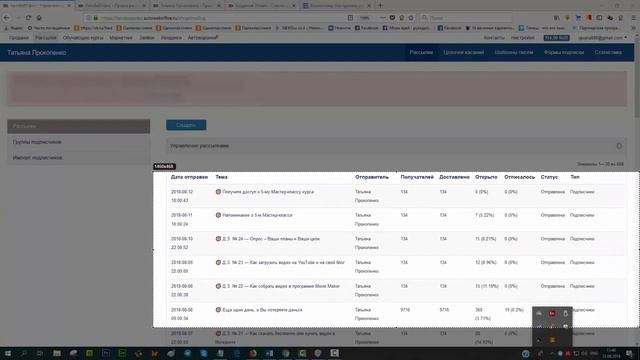This screenshot has height=360, width=640.
Task: Open mailing 'Д.З. № 22 — Как собрать видео'
Action: pyautogui.click(x=281, y=286)
